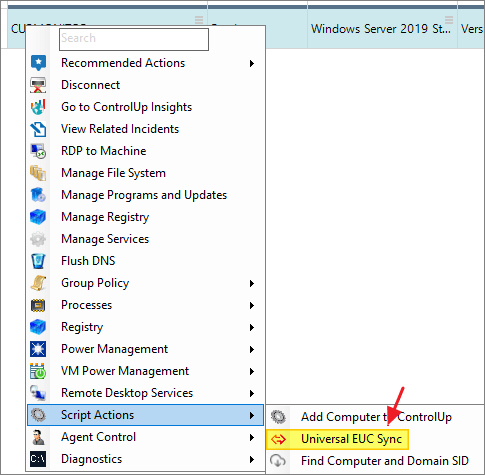
Task: Click the VM Power Management calendar icon
Action: pos(38,371)
